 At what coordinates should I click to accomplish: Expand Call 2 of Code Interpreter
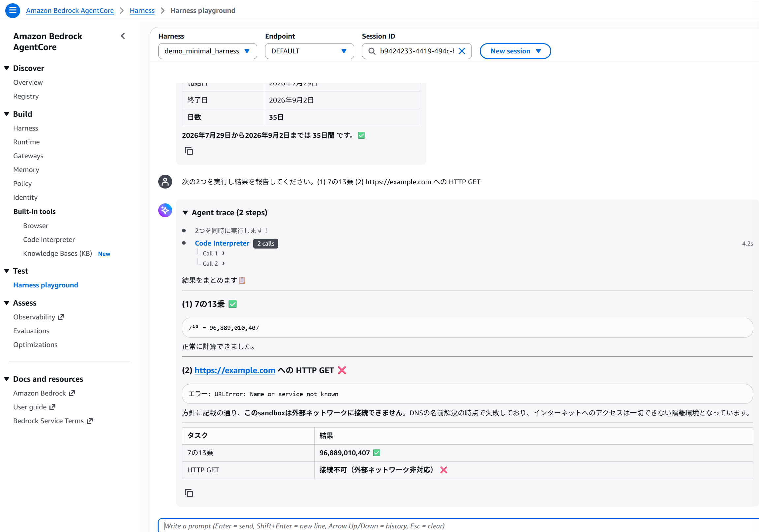(x=214, y=263)
